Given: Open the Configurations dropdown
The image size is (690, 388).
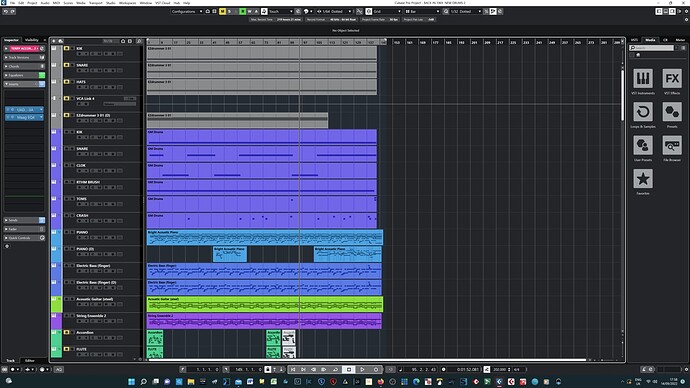Looking at the screenshot, I should coord(187,11).
